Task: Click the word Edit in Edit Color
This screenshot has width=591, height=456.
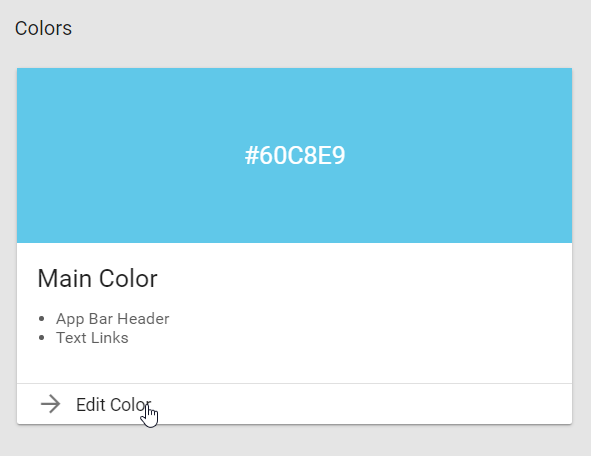Action: pyautogui.click(x=90, y=405)
